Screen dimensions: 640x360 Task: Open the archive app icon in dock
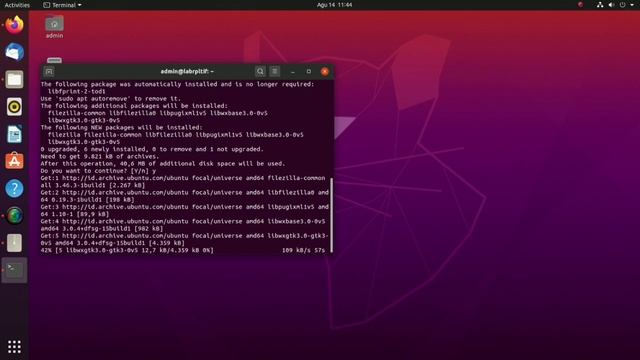(x=14, y=243)
